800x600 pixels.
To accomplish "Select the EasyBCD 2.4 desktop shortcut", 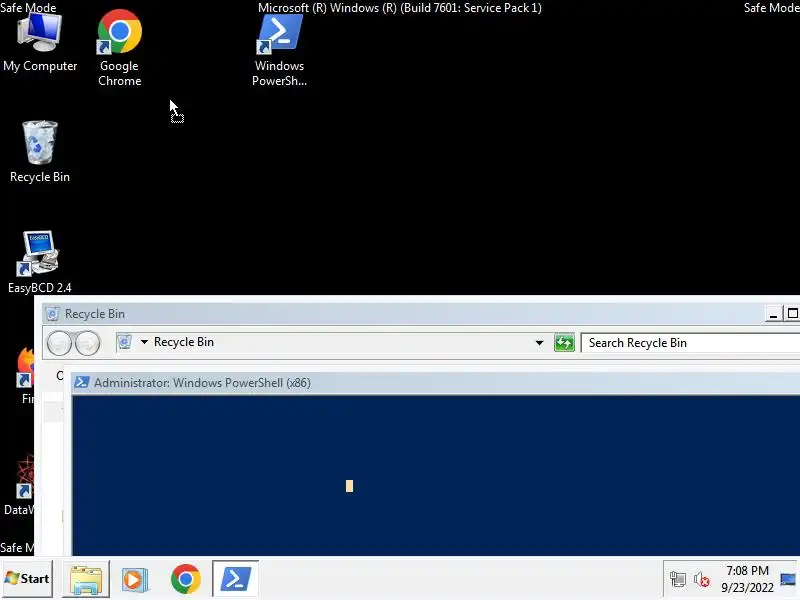I will coord(39,262).
